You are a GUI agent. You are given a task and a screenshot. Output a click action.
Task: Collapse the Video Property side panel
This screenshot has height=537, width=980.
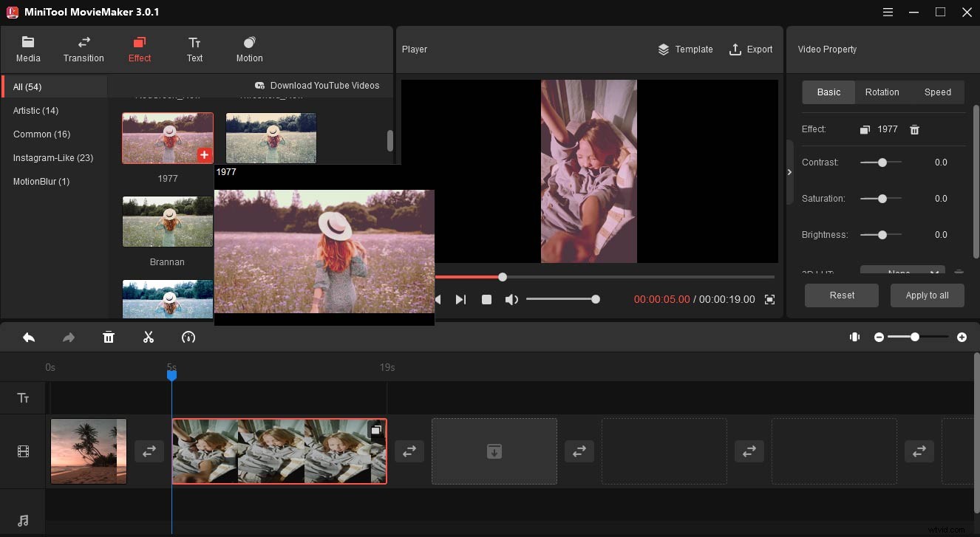[x=789, y=171]
